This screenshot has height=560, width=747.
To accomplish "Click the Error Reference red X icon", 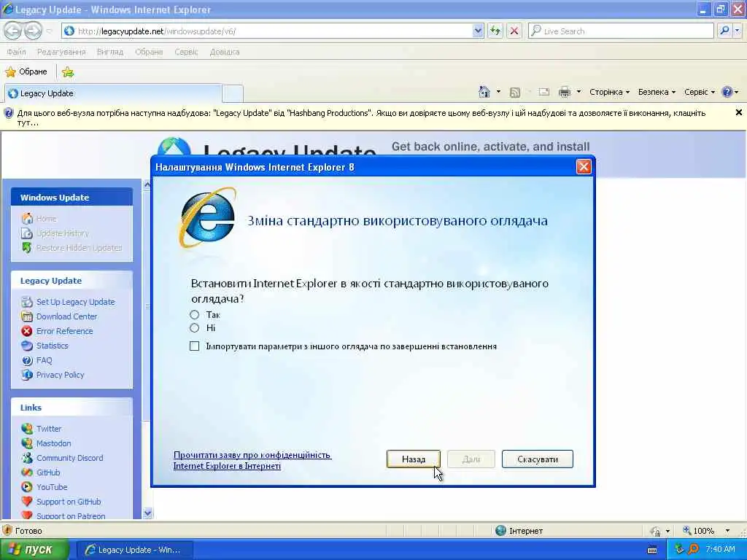I will (x=27, y=331).
